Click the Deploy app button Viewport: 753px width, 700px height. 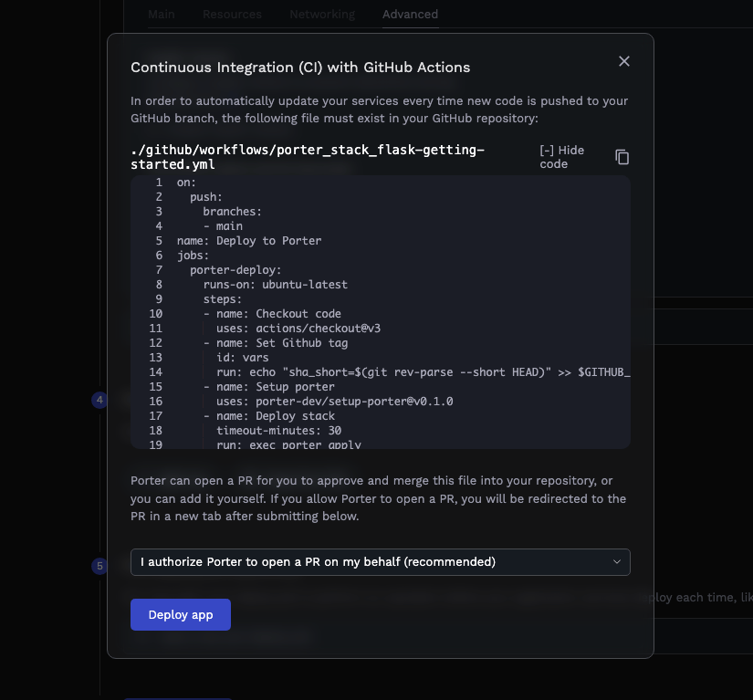point(181,614)
